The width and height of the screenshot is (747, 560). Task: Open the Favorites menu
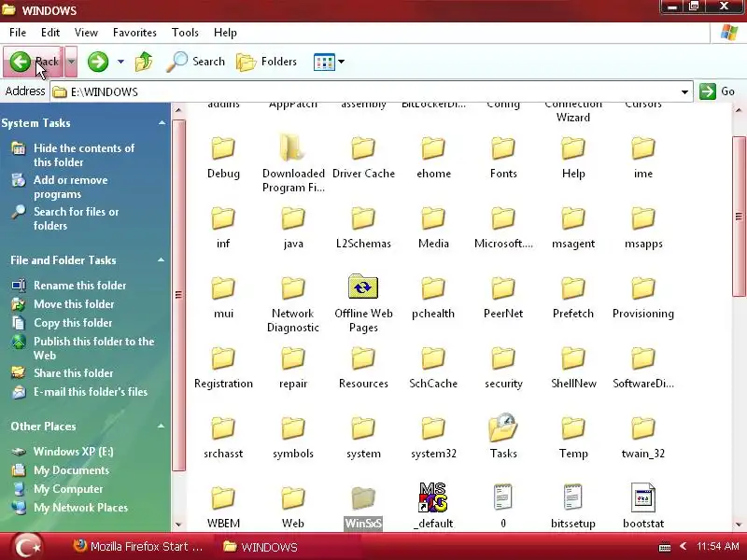pos(134,33)
